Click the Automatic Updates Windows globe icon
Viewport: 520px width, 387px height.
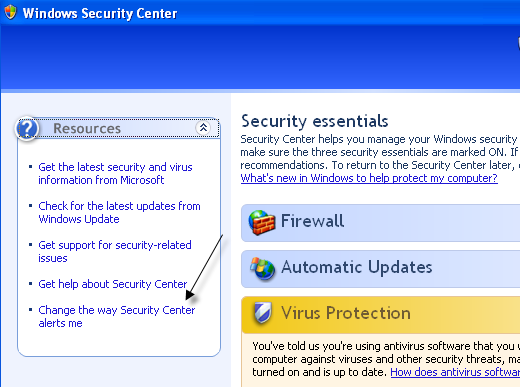tap(263, 268)
